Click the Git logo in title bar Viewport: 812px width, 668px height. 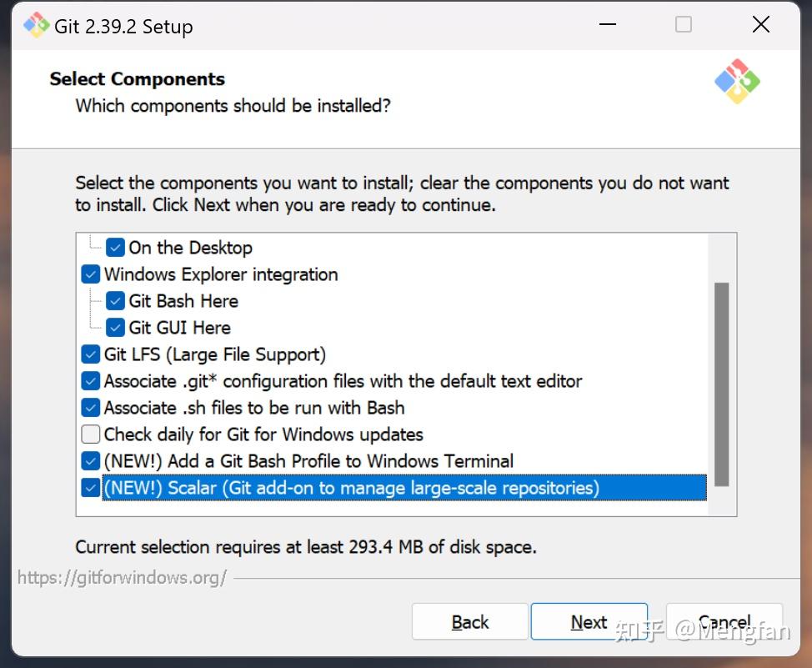tap(36, 25)
